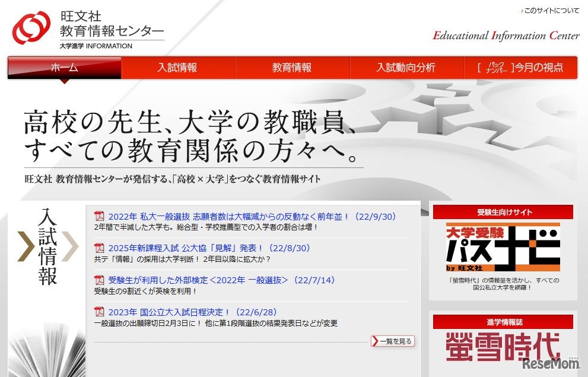588x377 pixels.
Task: Open the 今月の視点 back number tab
Action: click(x=520, y=68)
